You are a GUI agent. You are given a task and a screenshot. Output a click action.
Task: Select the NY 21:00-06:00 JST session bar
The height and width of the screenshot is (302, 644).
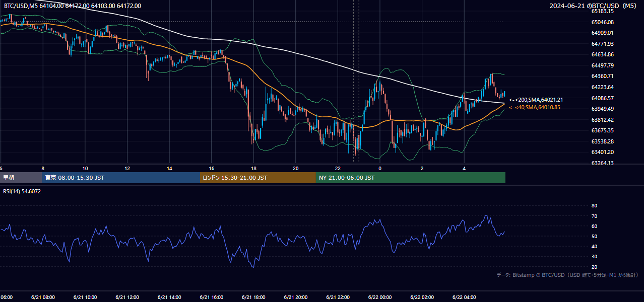click(411, 178)
